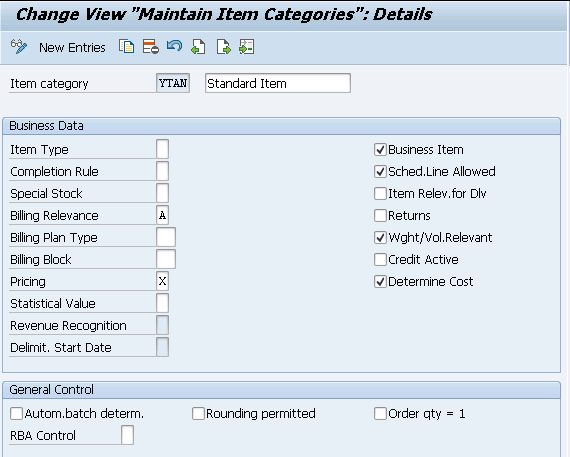Click the Display/Change toggle pencil icon

point(19,47)
